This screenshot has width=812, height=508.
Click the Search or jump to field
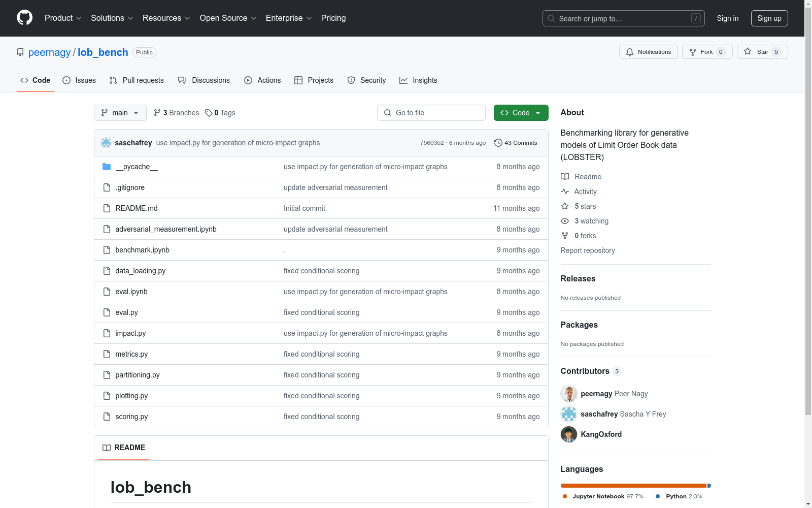[x=624, y=18]
